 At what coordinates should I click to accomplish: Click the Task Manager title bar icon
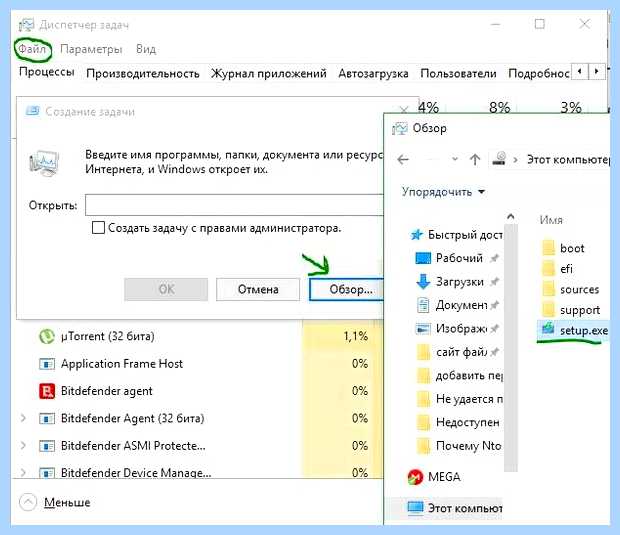pos(26,25)
